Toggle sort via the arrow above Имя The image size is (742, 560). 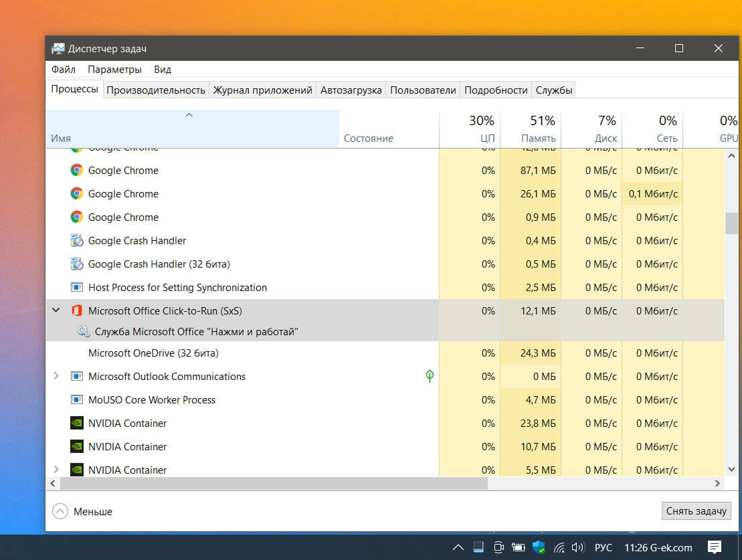(189, 115)
